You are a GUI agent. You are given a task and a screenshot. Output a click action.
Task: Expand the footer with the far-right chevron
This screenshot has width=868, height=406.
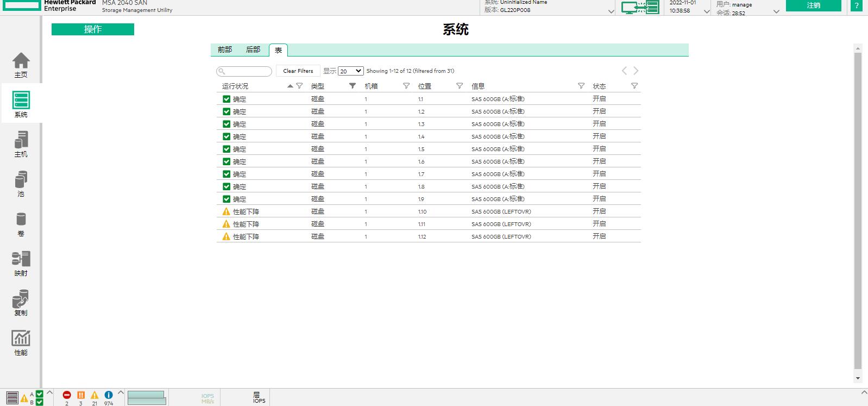coord(864,392)
